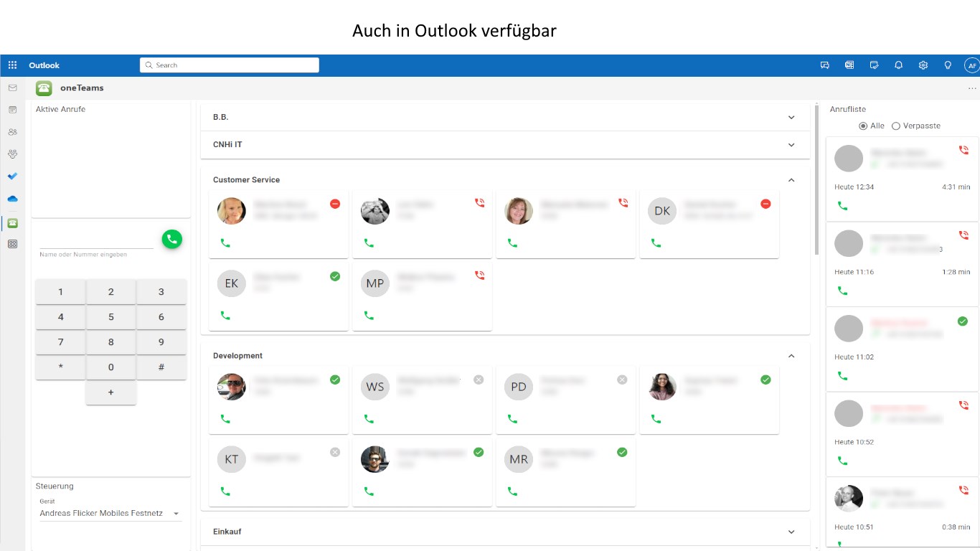The image size is (980, 551).
Task: Call contact WS via green phone icon
Action: click(369, 419)
